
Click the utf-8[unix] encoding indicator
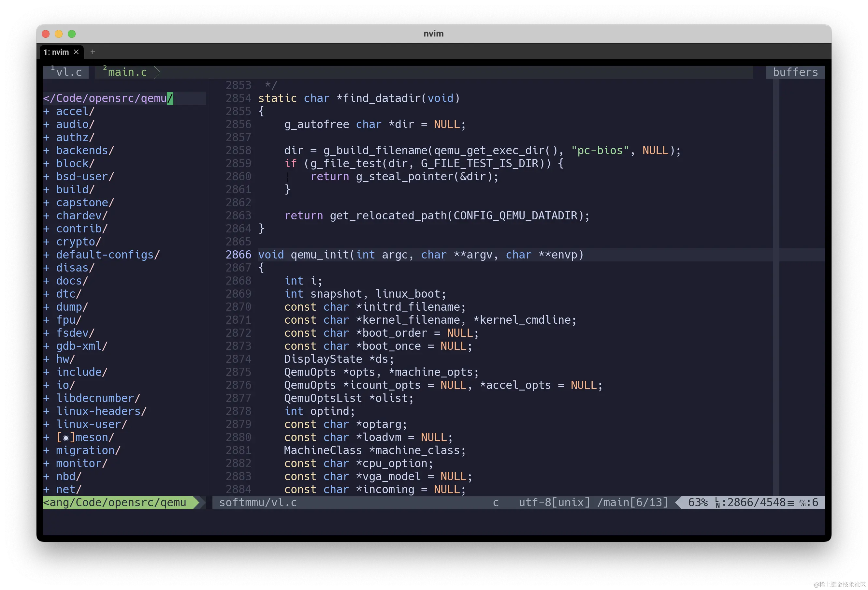(554, 503)
